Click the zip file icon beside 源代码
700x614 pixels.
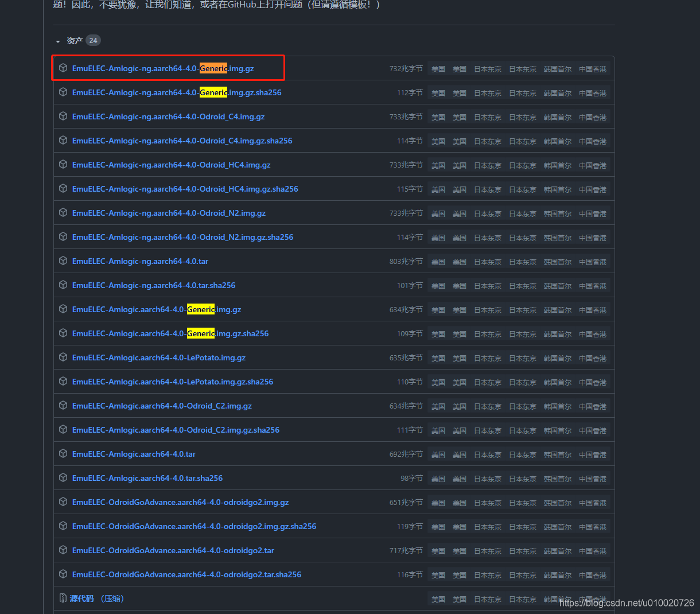(x=63, y=598)
